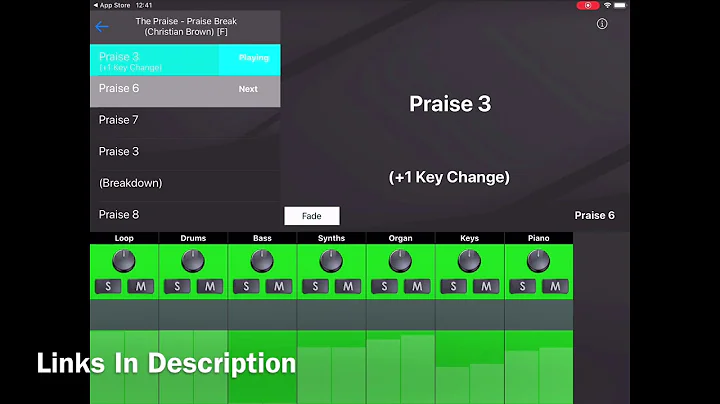This screenshot has height=404, width=720.
Task: Tap the Synths channel label
Action: point(332,238)
